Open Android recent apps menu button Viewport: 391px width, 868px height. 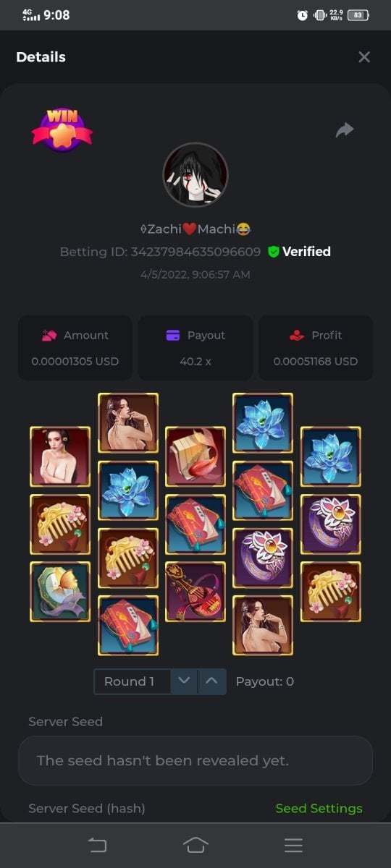click(x=293, y=845)
